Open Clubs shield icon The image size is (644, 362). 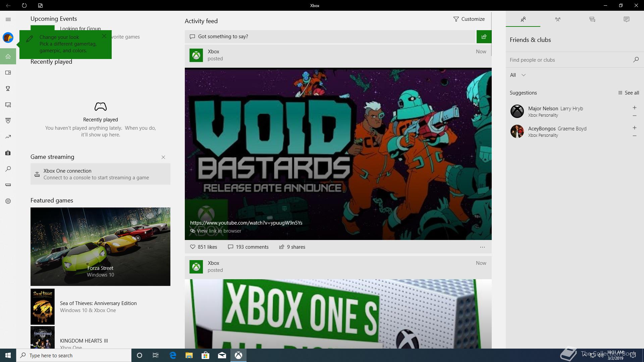(x=8, y=121)
